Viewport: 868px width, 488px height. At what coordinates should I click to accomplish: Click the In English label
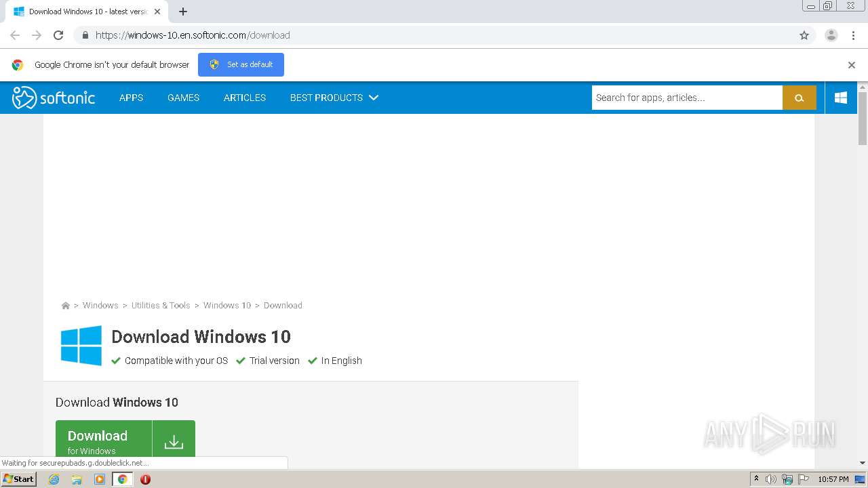342,361
